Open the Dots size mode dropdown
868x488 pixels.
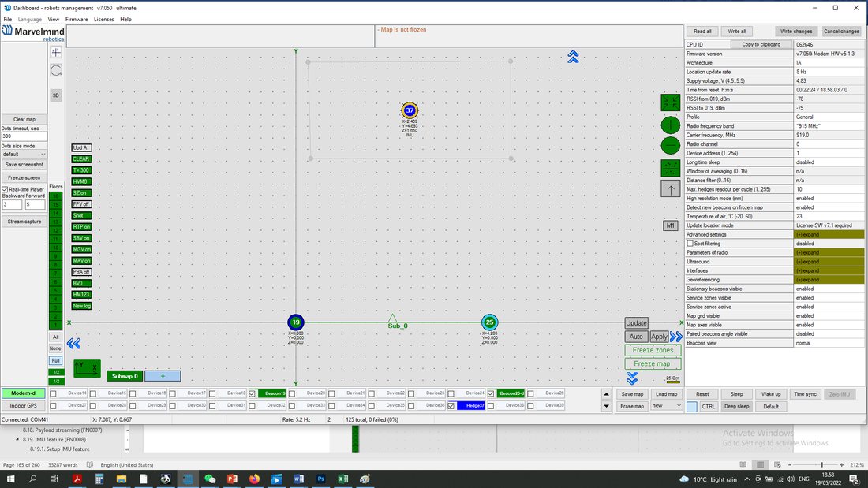[x=24, y=154]
